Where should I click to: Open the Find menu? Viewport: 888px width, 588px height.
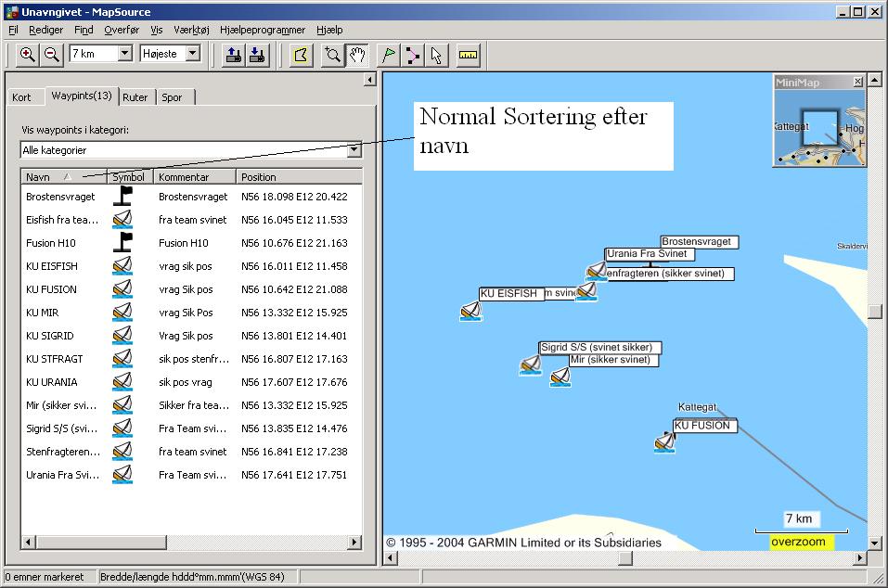[x=84, y=30]
